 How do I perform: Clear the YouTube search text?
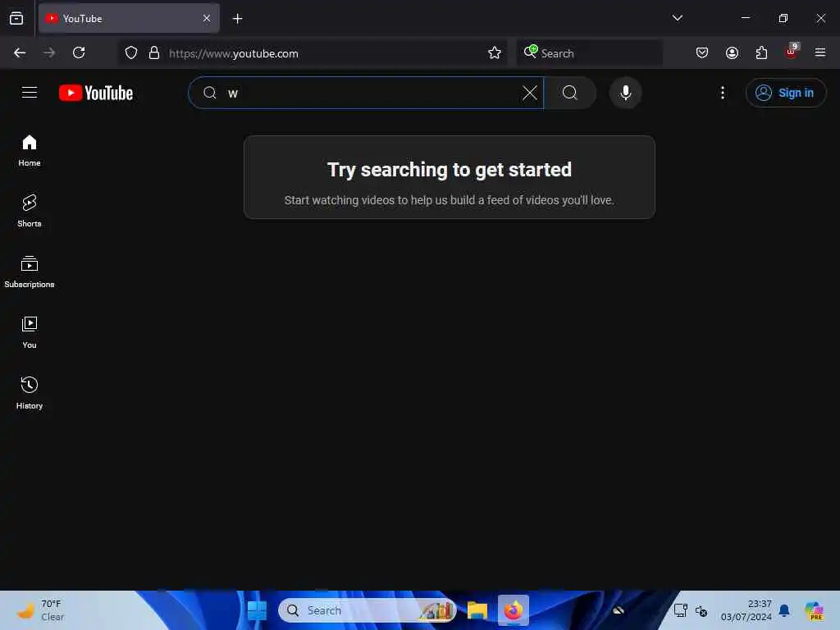click(529, 93)
